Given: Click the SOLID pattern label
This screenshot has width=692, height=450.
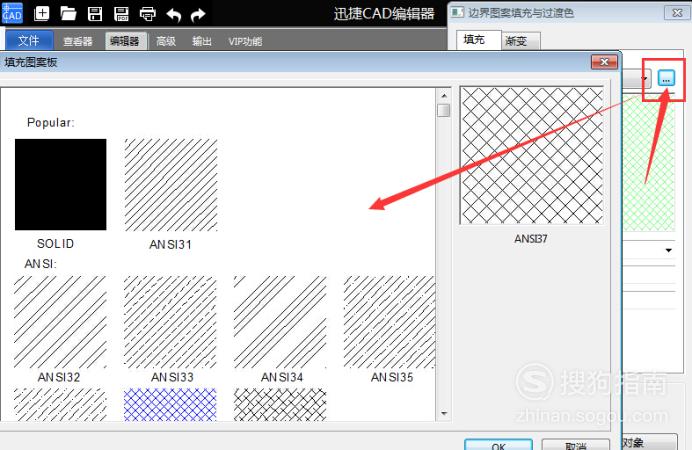Looking at the screenshot, I should (x=56, y=244).
